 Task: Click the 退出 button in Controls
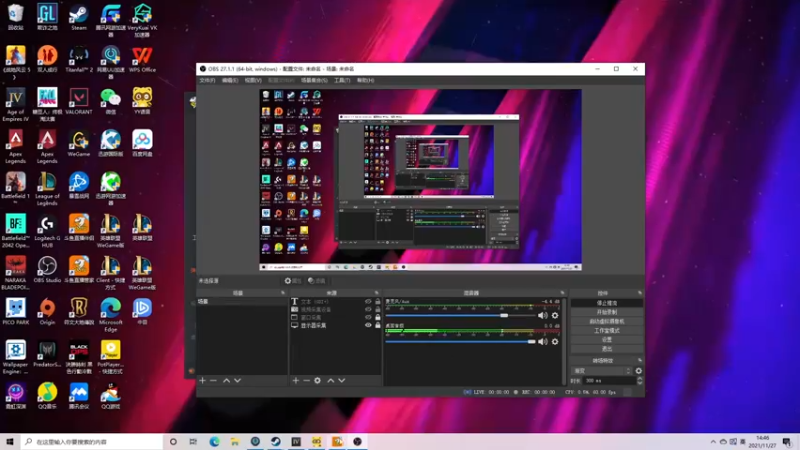point(607,349)
